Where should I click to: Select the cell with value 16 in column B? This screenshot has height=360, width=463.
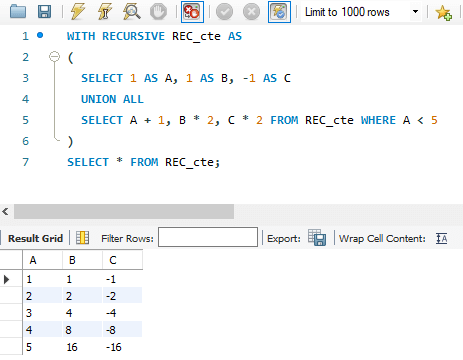82,347
